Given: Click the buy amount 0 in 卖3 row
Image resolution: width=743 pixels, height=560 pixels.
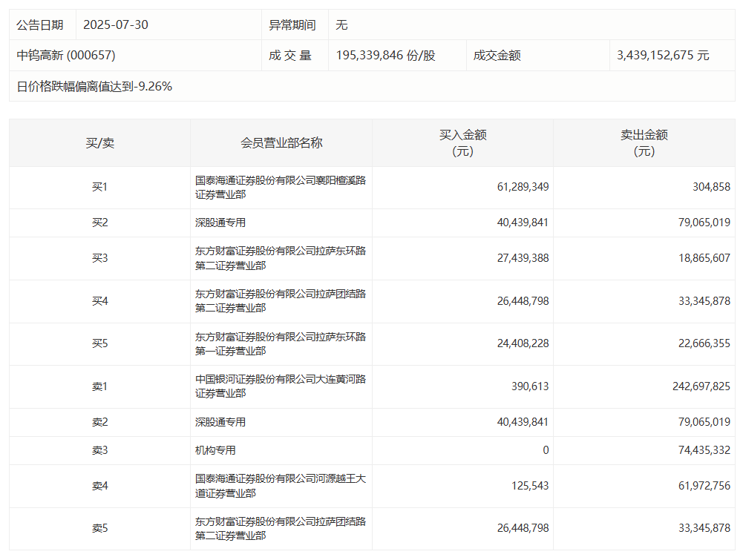Looking at the screenshot, I should [546, 451].
